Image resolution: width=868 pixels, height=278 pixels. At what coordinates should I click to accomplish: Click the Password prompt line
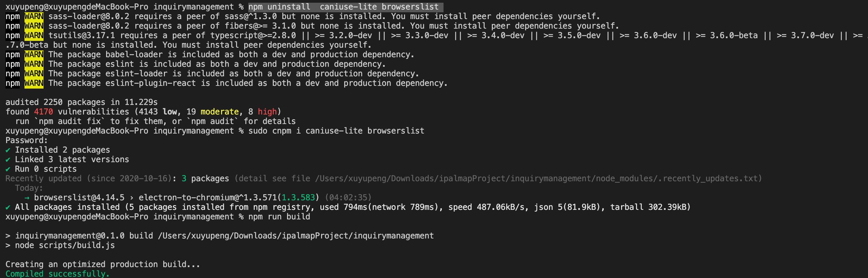(x=27, y=140)
